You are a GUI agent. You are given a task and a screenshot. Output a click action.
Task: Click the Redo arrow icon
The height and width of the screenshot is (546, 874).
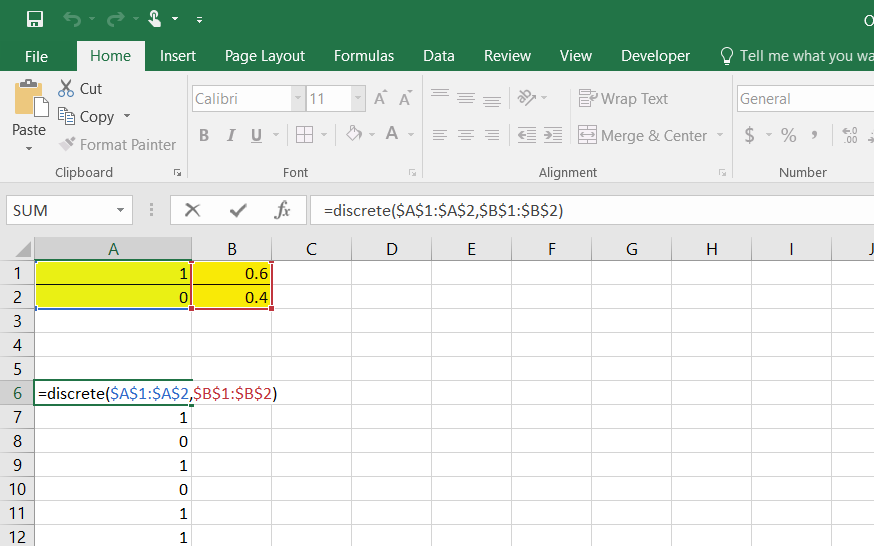pyautogui.click(x=115, y=20)
